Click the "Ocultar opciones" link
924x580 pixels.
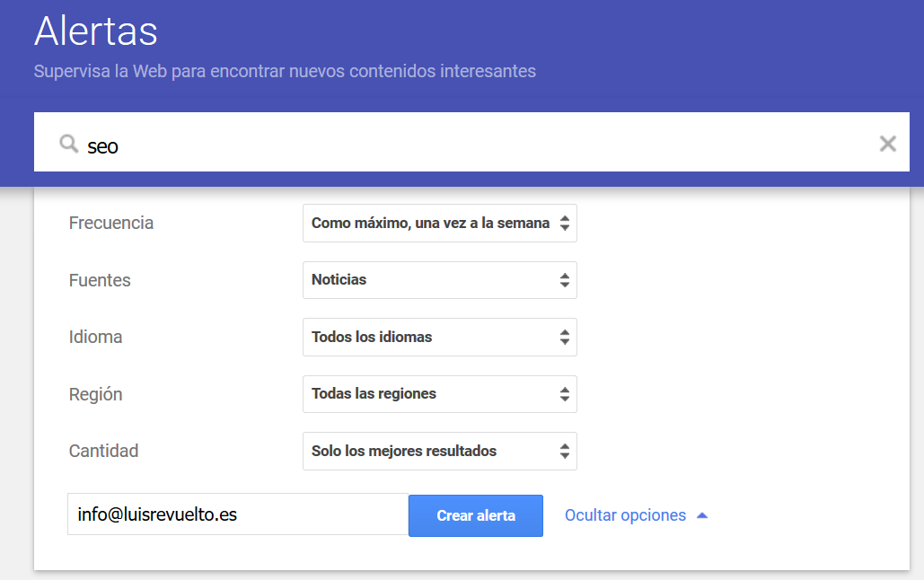[625, 515]
